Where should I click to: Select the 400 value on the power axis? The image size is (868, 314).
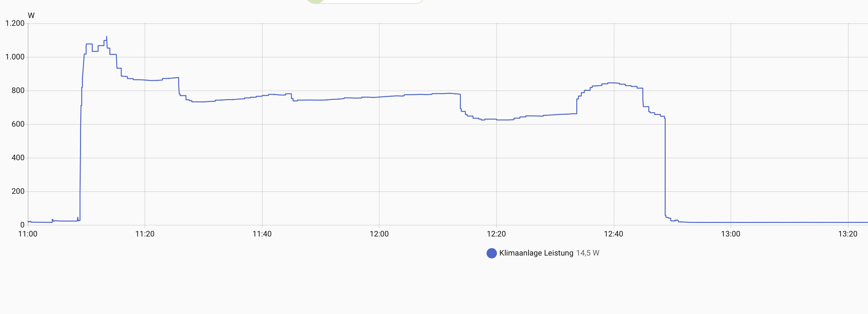[x=18, y=158]
